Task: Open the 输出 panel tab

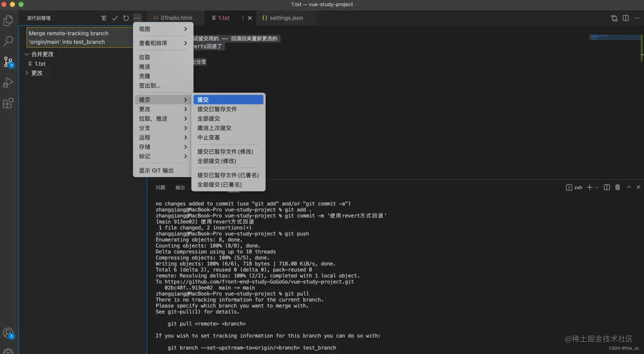Action: point(180,188)
